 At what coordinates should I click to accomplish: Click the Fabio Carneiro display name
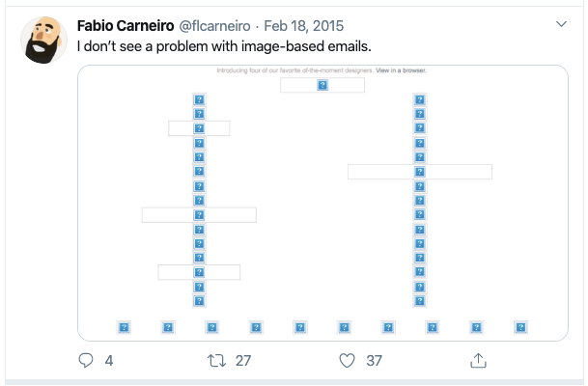click(126, 26)
